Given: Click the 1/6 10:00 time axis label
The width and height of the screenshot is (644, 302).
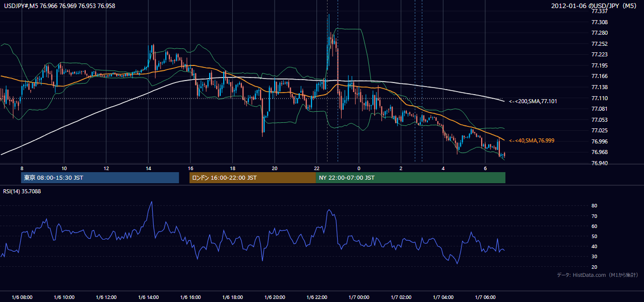Looking at the screenshot, I should [x=64, y=297].
